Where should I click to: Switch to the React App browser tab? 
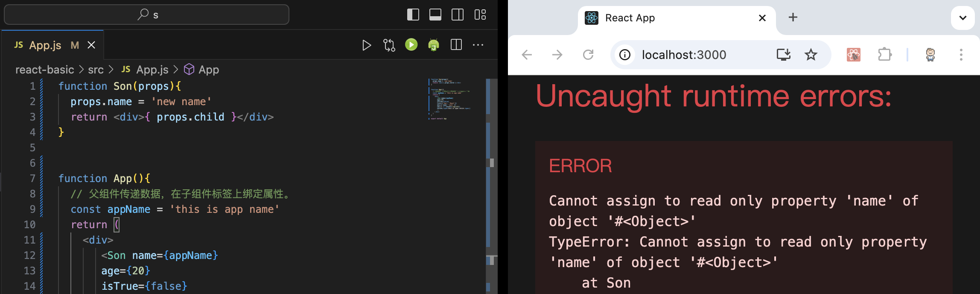(x=666, y=18)
